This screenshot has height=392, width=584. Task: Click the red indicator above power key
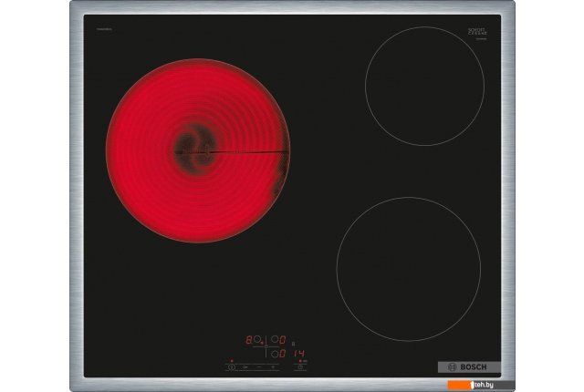click(232, 359)
